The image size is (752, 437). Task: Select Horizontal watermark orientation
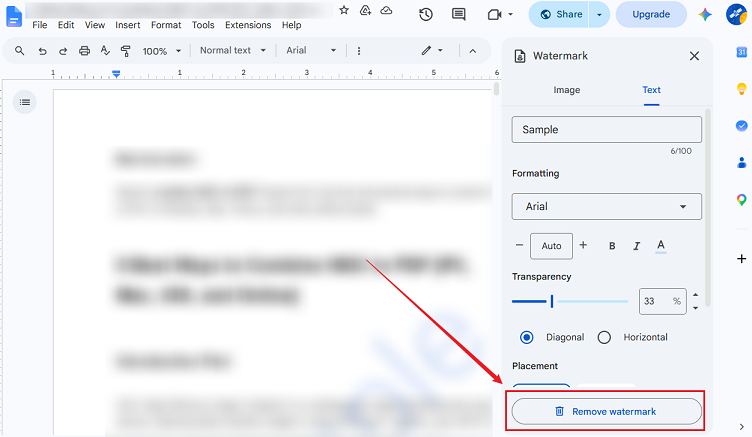[x=604, y=337]
